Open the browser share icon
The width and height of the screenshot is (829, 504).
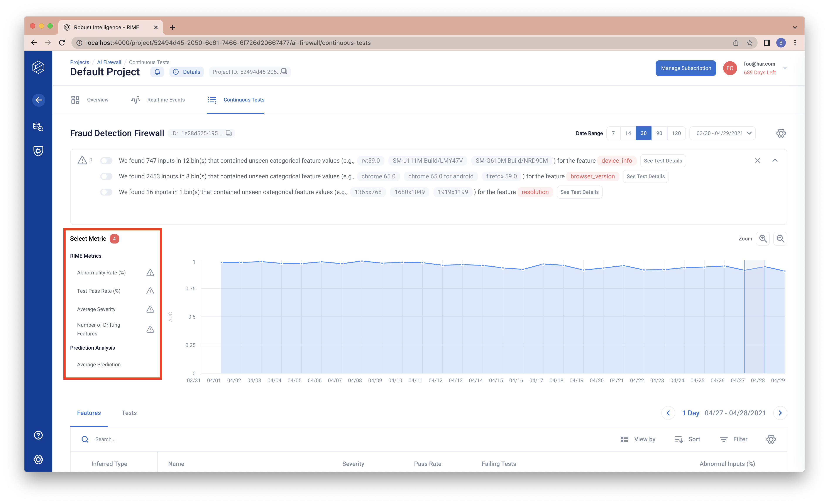point(736,43)
